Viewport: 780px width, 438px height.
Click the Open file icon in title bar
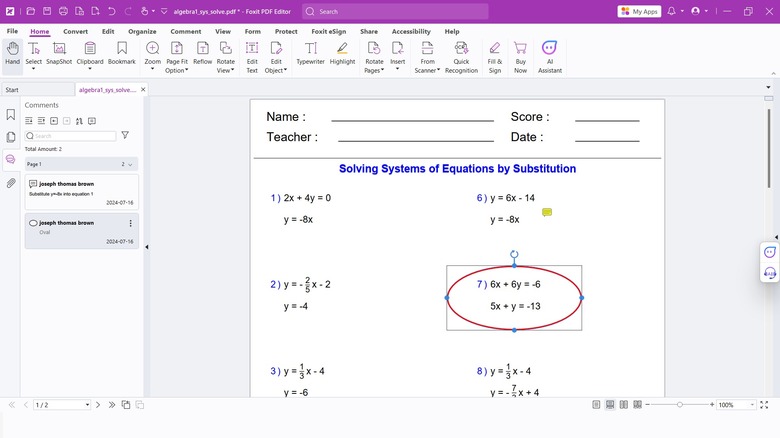coord(30,11)
